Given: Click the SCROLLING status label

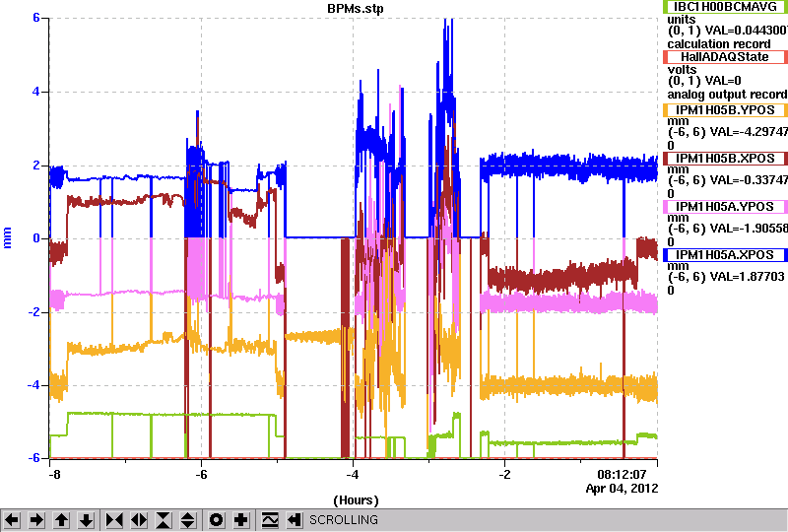Looking at the screenshot, I should 343,520.
